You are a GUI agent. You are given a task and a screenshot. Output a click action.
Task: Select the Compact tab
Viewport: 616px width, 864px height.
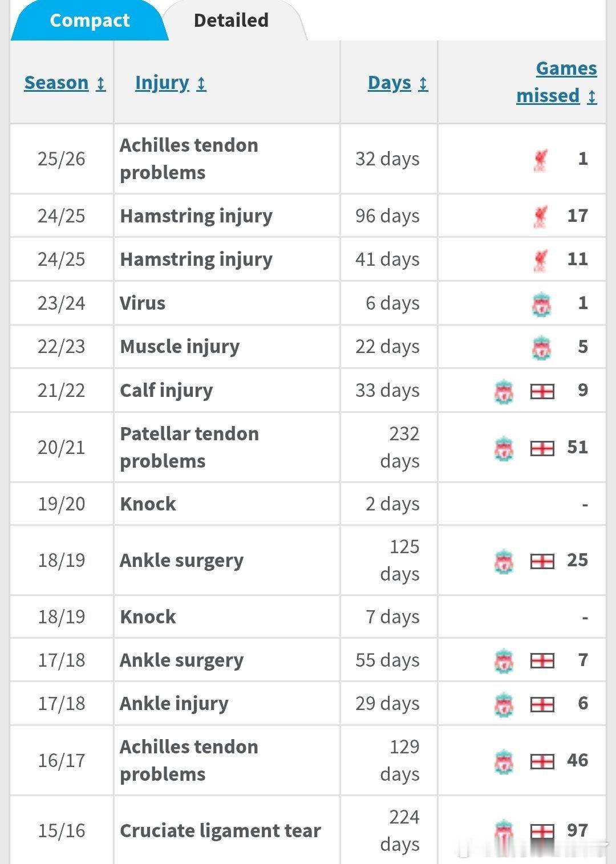[90, 21]
